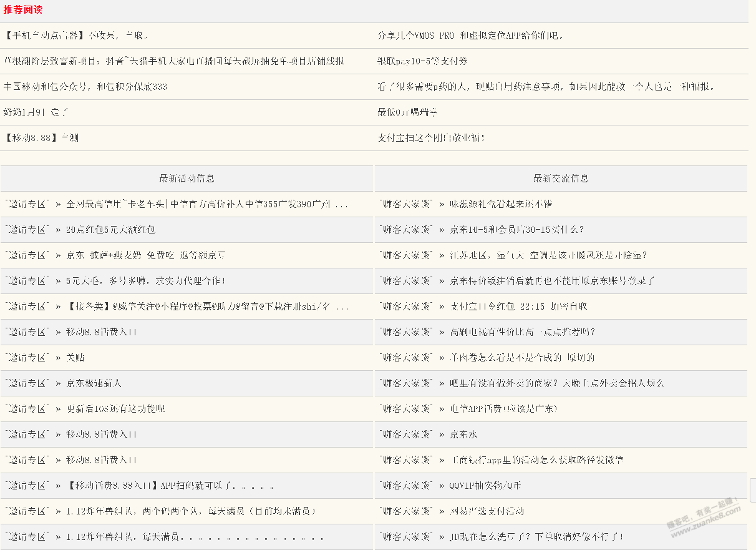Image resolution: width=756 pixels, height=550 pixels.
Task: Open the 电信APP话费 广东 thread
Action: (x=503, y=409)
